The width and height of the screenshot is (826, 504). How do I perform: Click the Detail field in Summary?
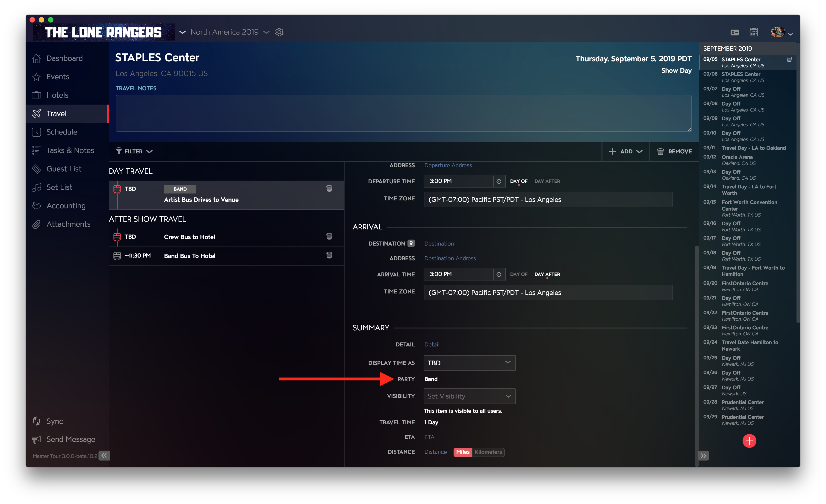pyautogui.click(x=432, y=345)
